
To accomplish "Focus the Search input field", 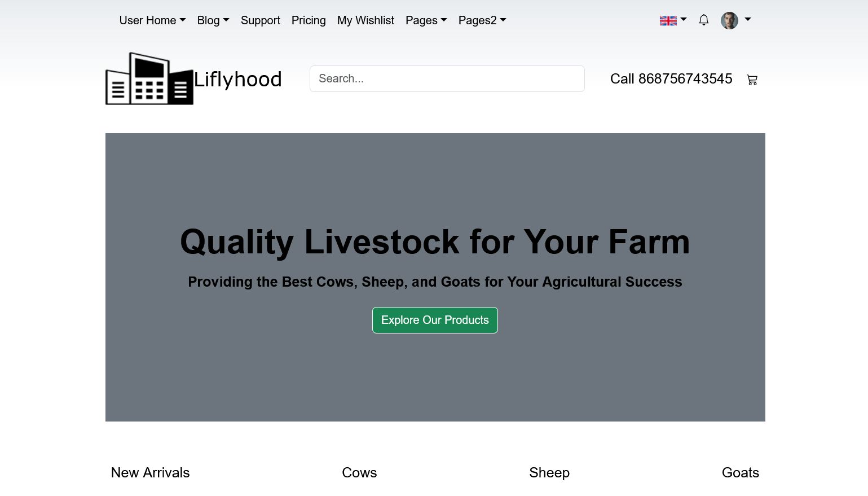I will 447,78.
